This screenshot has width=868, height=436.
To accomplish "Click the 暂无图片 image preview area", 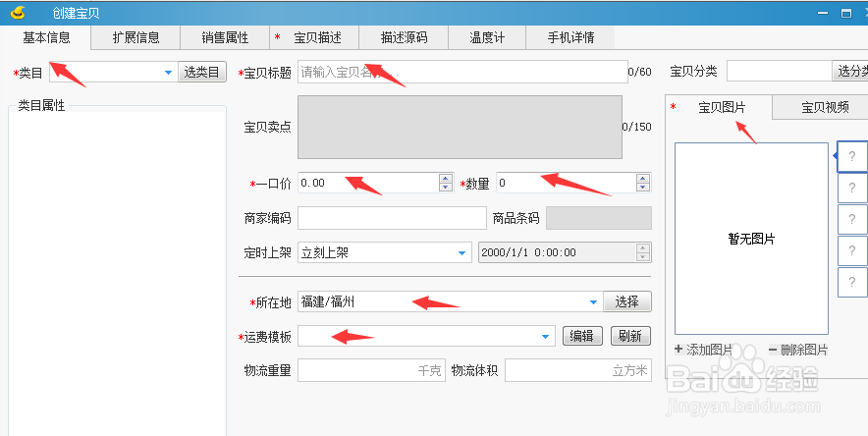I will [x=751, y=239].
